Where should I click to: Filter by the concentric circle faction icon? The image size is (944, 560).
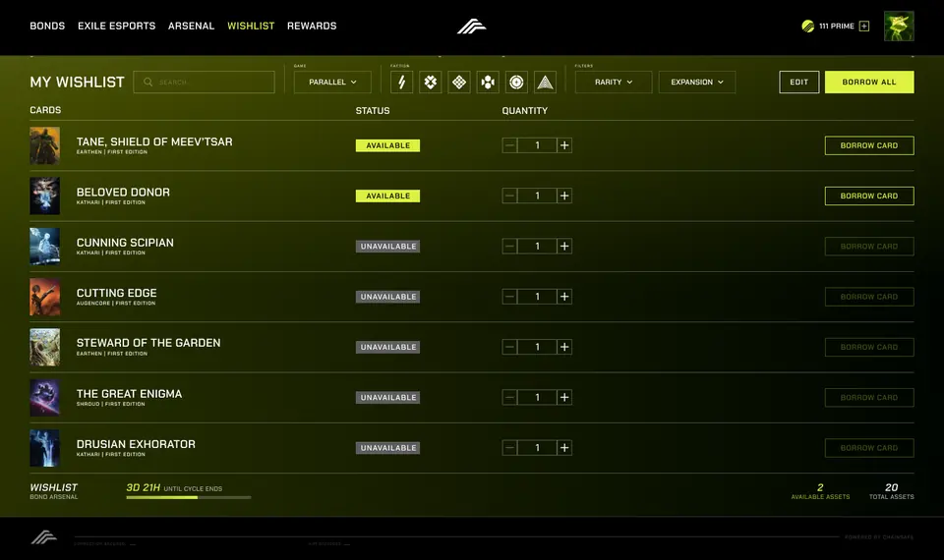pos(516,82)
